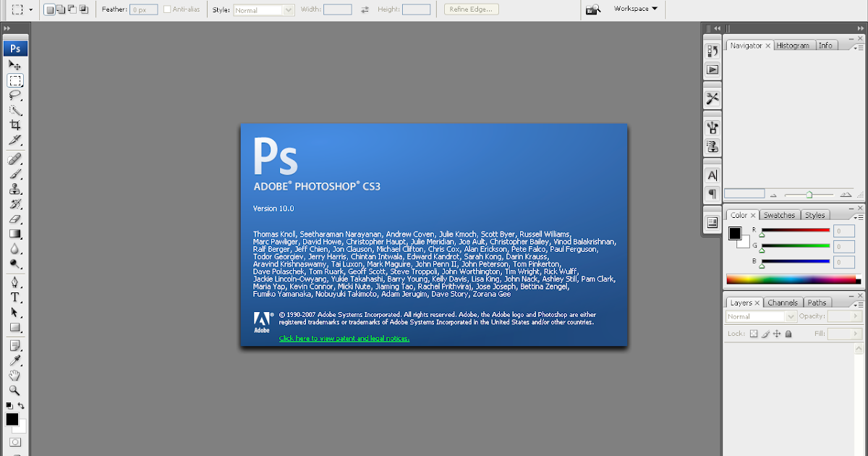Image resolution: width=868 pixels, height=456 pixels.
Task: Open the patent and legal notices link
Action: 344,338
